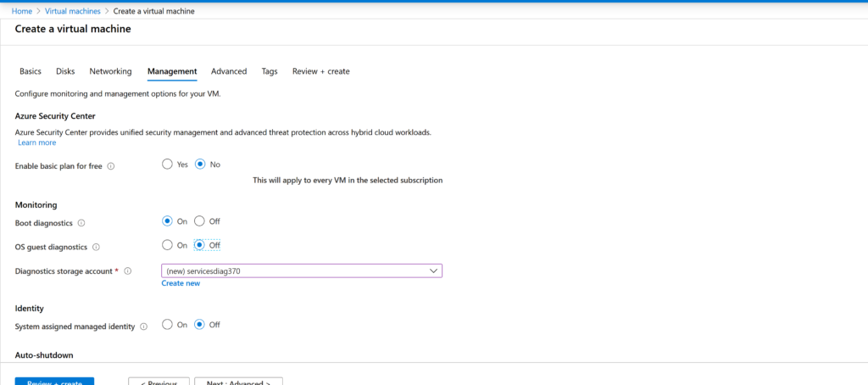This screenshot has width=868, height=385.
Task: Click info icon next to OS guest diagnostics
Action: coord(96,247)
